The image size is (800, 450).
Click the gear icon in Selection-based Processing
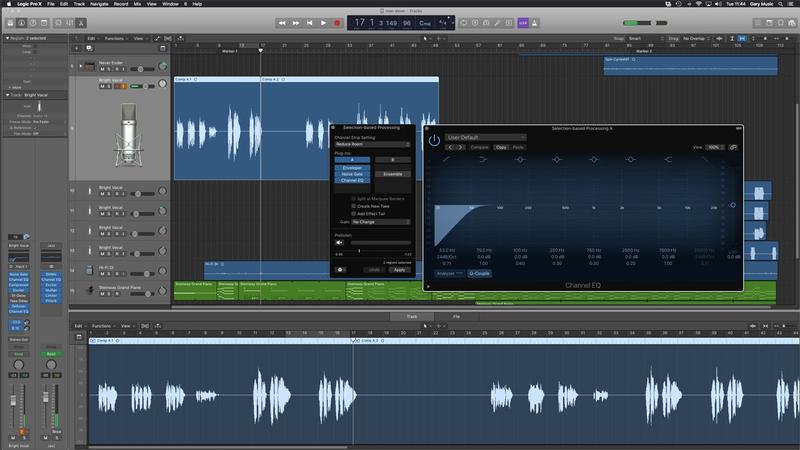point(341,269)
